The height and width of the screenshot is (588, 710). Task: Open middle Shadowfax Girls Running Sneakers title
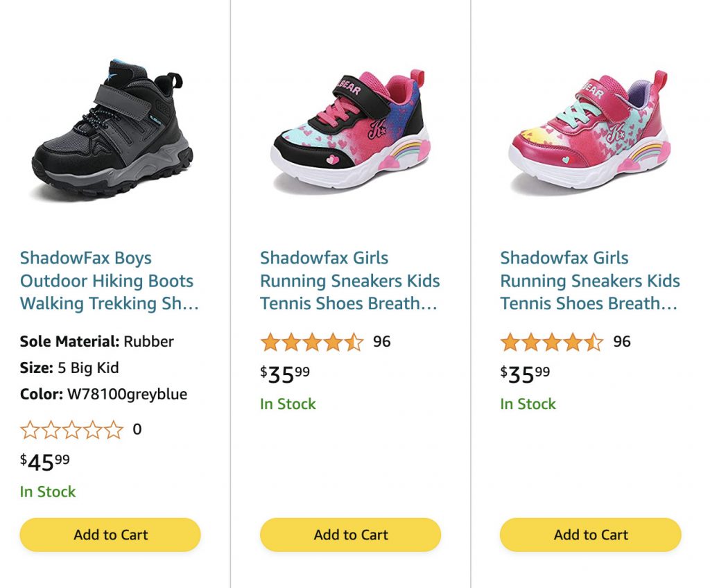(x=349, y=281)
